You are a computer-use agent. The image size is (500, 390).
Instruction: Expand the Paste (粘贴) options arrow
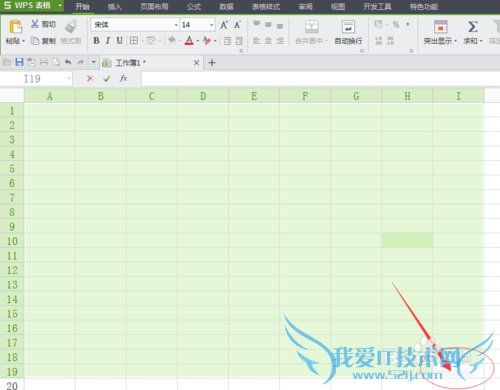pos(23,41)
